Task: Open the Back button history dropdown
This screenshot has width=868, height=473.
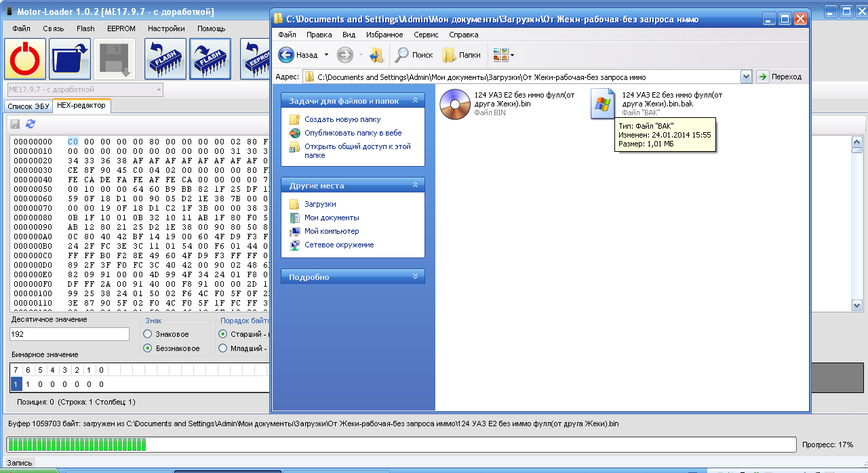Action: tap(326, 55)
